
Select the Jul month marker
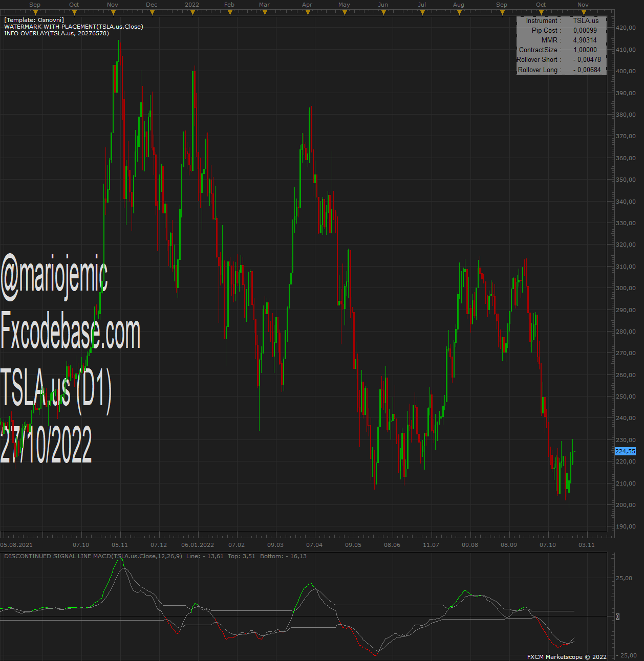[422, 5]
